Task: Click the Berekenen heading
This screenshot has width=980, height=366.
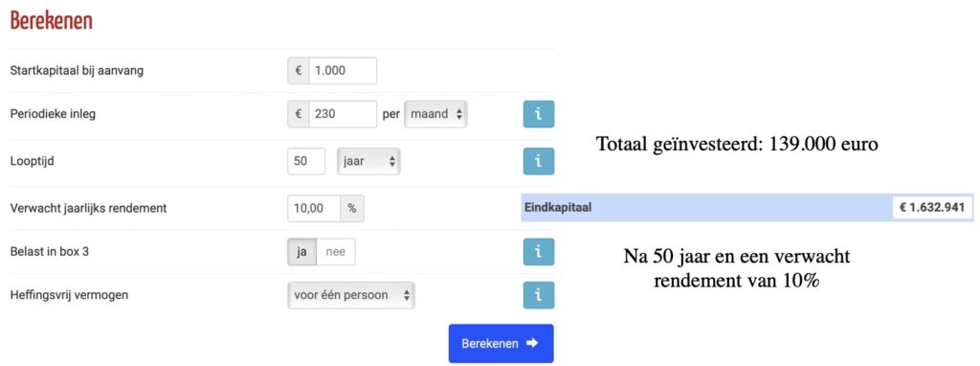Action: point(52,21)
